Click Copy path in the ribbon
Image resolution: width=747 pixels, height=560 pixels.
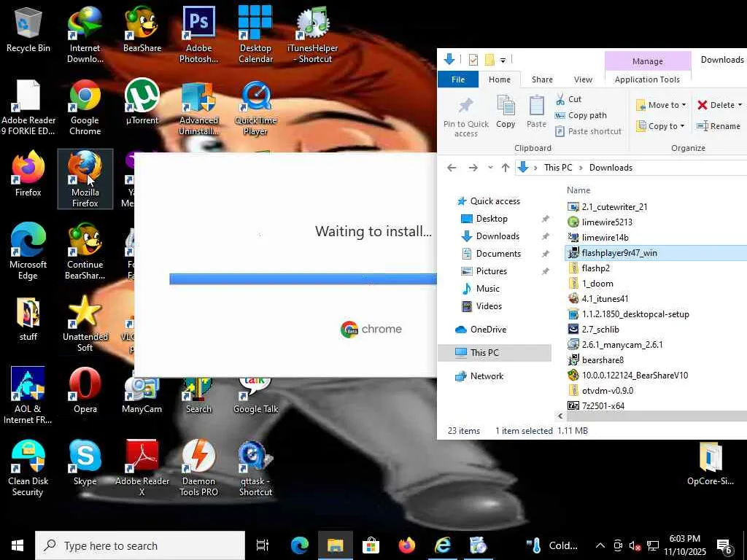point(581,115)
